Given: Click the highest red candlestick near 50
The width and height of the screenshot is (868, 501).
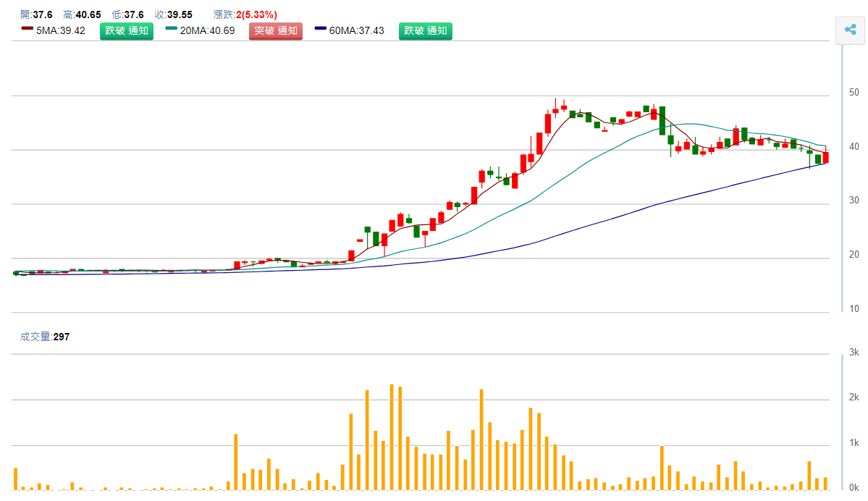Looking at the screenshot, I should pos(555,110).
